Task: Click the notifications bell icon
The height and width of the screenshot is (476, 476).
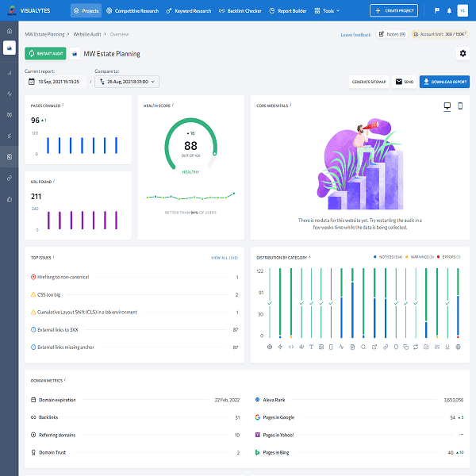Action: point(449,11)
